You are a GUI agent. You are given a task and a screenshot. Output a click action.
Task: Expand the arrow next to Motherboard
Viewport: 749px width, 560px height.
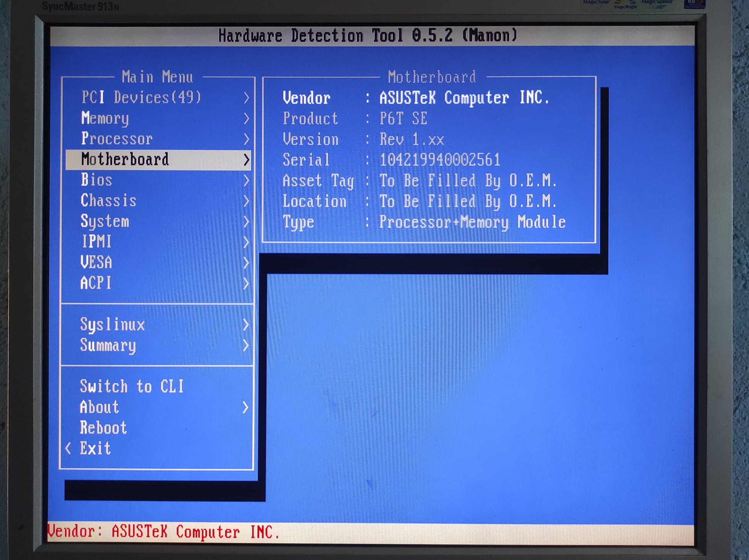246,160
